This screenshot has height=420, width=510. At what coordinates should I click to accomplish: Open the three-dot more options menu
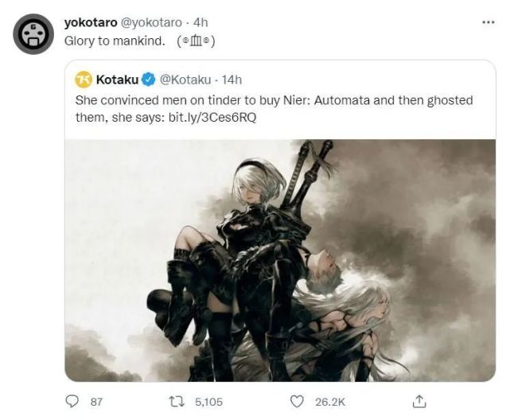click(x=489, y=22)
